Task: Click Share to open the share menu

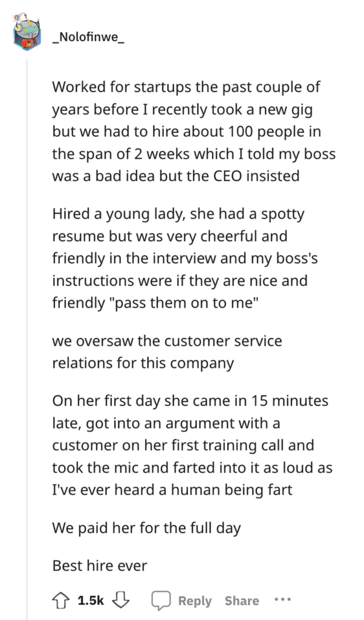Action: pos(241,601)
